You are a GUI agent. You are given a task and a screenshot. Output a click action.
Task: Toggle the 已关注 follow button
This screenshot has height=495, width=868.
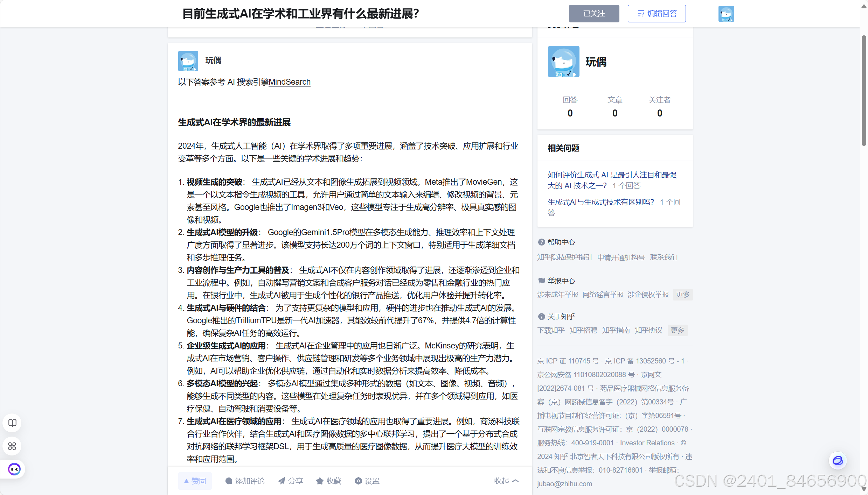click(x=594, y=14)
